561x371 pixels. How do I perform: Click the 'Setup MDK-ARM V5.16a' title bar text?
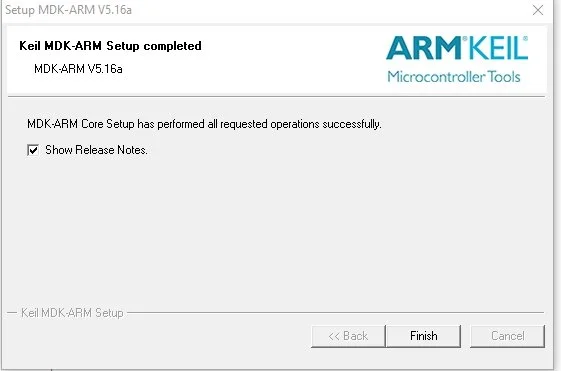(68, 10)
